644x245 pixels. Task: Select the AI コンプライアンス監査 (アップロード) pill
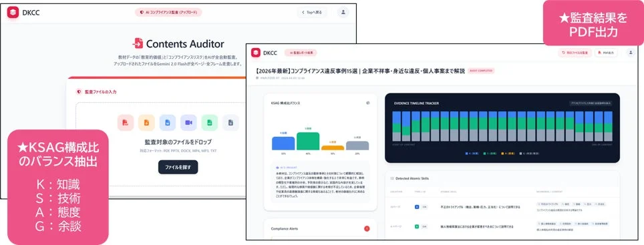[168, 12]
